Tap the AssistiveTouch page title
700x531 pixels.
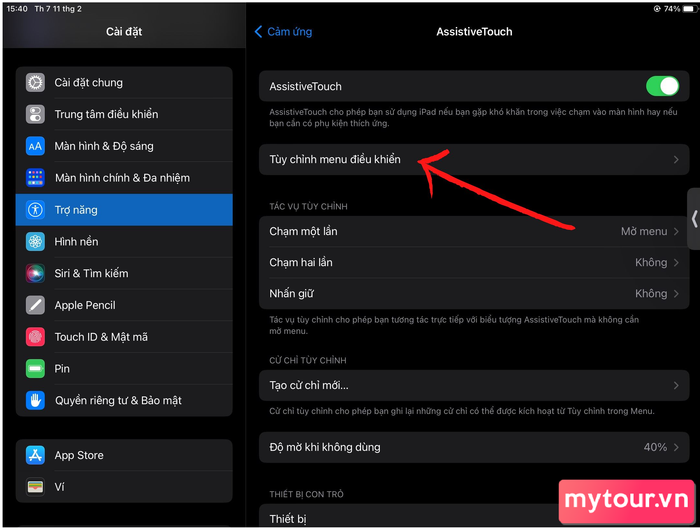[x=474, y=32]
